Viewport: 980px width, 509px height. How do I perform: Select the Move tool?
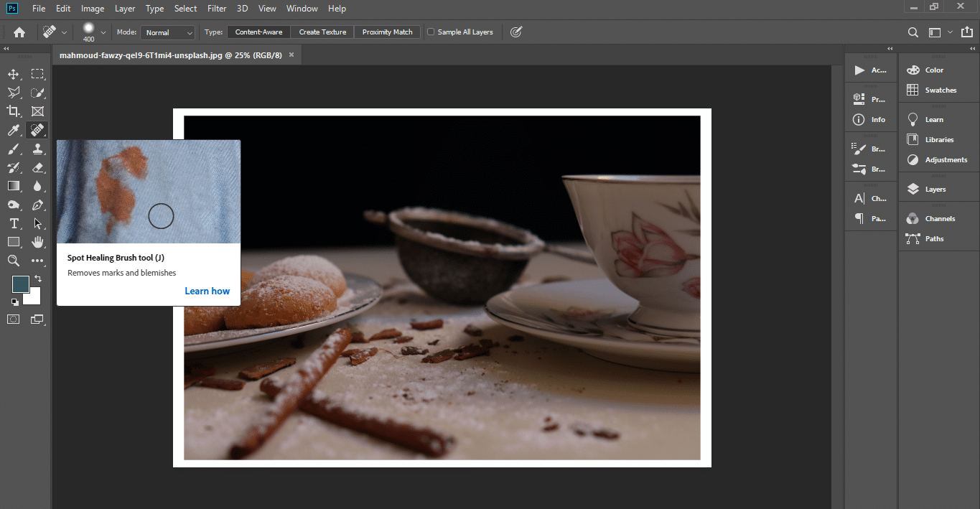13,74
